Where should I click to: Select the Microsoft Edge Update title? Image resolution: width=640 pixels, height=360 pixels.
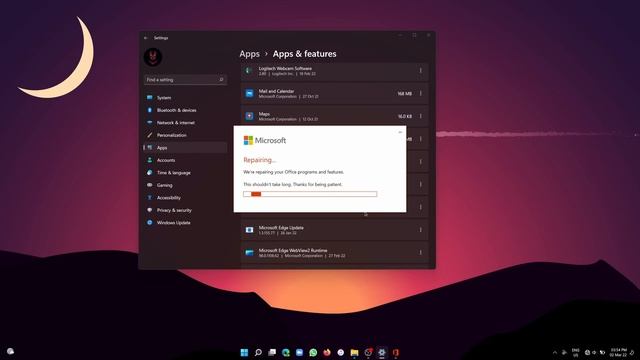point(281,227)
